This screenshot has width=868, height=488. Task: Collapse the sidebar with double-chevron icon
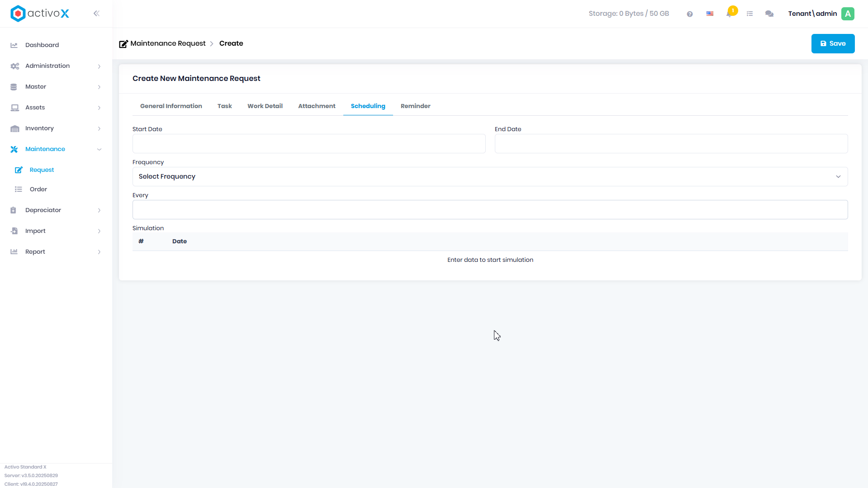coord(96,14)
